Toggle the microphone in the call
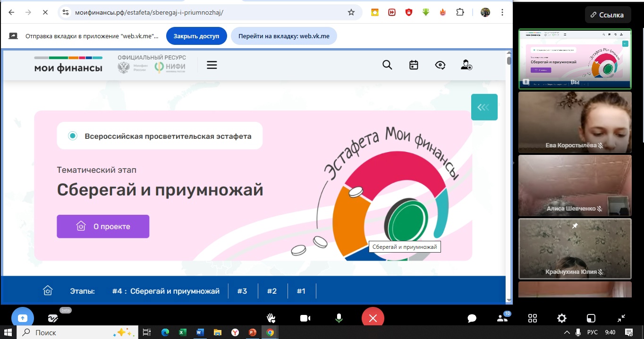The width and height of the screenshot is (644, 339). tap(339, 318)
